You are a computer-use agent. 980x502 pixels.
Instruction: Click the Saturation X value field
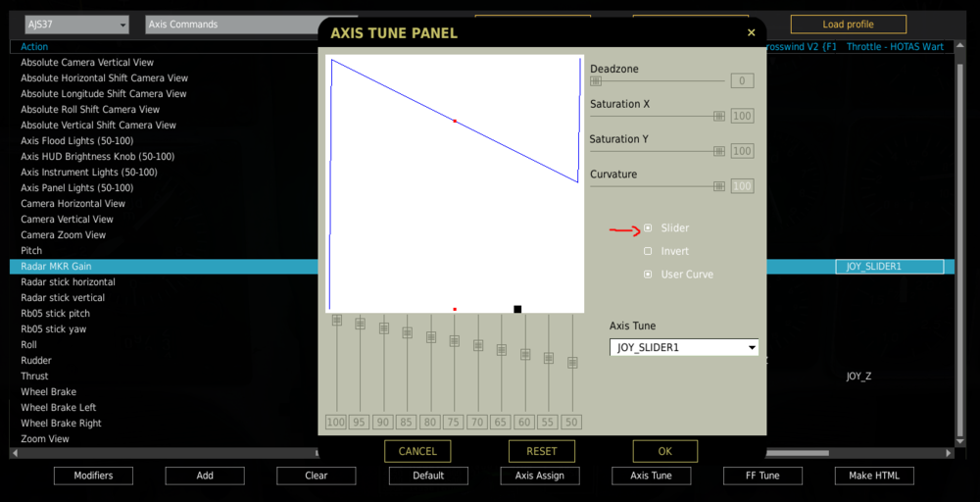pyautogui.click(x=742, y=116)
